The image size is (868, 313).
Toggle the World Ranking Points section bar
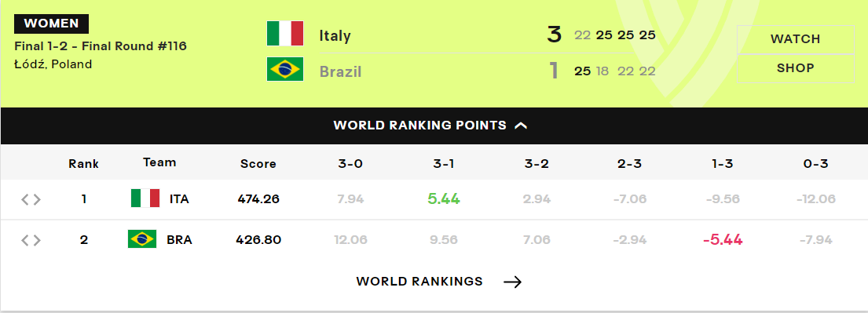(x=434, y=126)
